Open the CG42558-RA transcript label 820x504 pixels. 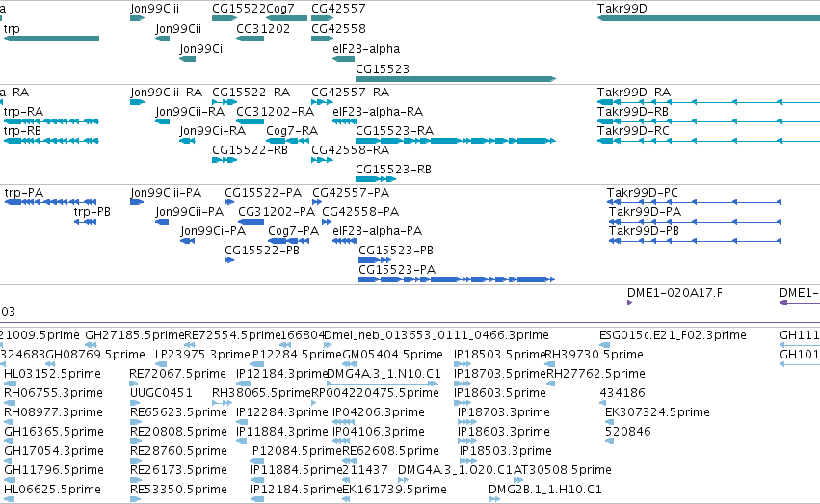351,150
